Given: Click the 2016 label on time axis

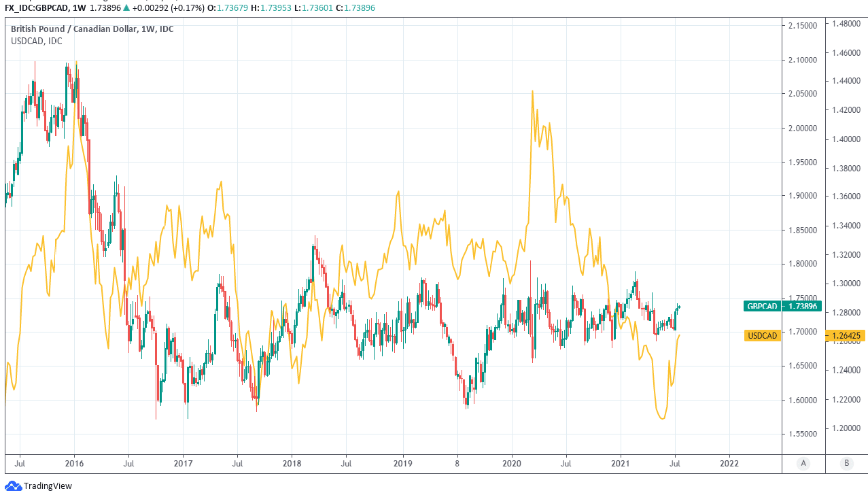Looking at the screenshot, I should pos(74,463).
